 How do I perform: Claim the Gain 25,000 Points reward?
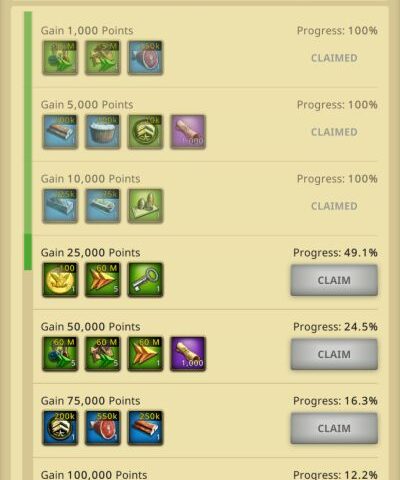(334, 280)
